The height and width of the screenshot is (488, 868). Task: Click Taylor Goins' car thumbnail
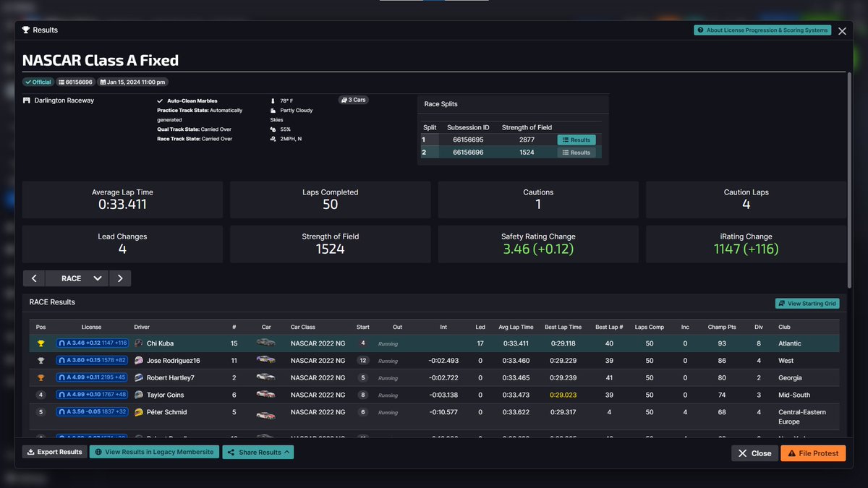266,395
